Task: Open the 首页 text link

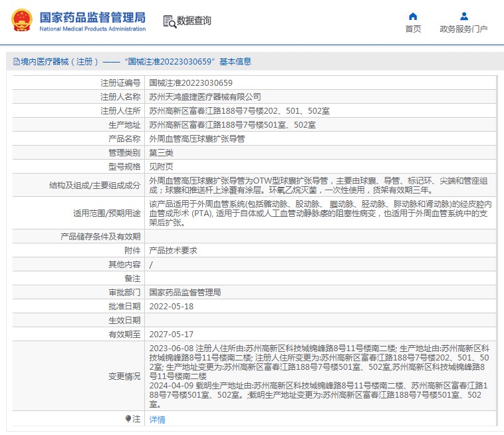Action: [x=413, y=29]
